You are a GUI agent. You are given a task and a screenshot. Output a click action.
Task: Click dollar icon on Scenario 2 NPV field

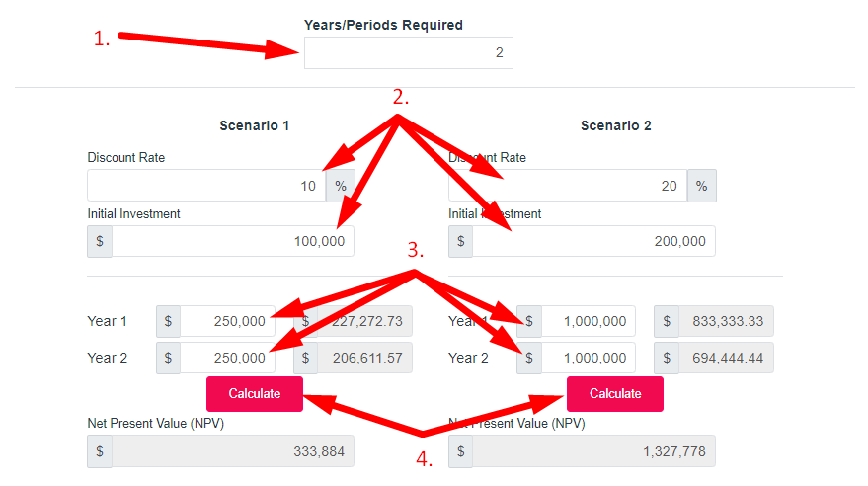(x=460, y=451)
